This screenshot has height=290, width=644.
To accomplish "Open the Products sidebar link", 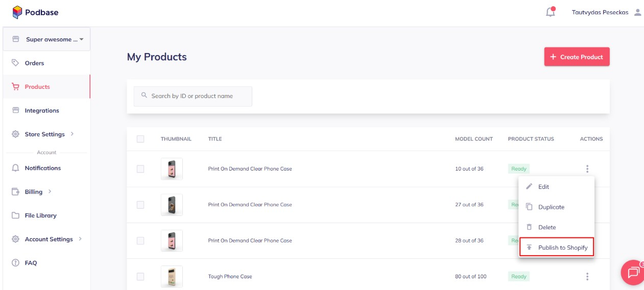I will coord(37,87).
